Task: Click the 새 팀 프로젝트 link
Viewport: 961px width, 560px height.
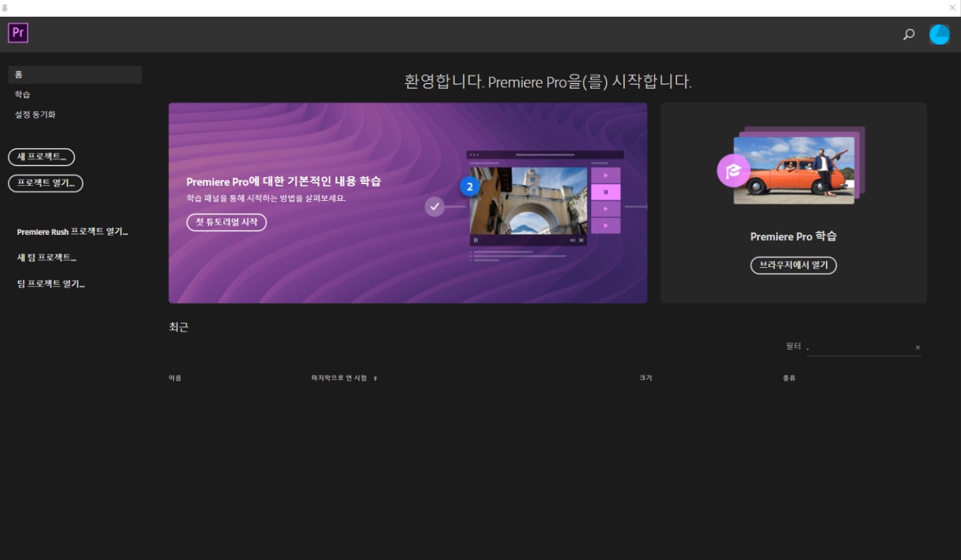Action: pos(46,258)
